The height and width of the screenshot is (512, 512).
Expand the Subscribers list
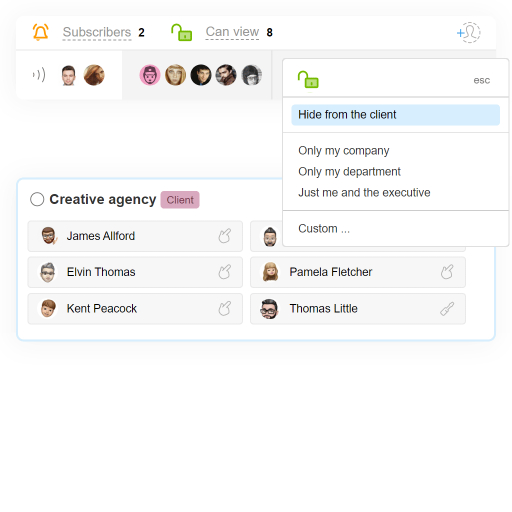tap(97, 32)
